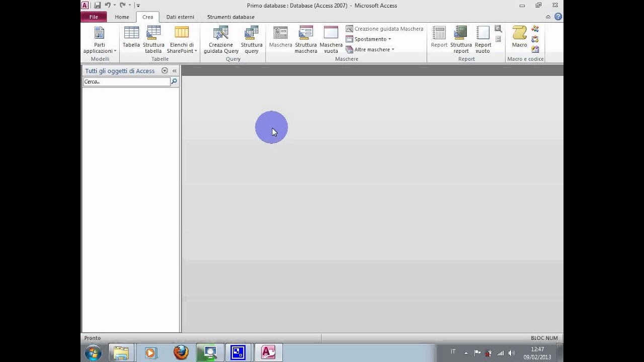Click the Undo arrow icon
The image size is (644, 362).
tap(107, 5)
